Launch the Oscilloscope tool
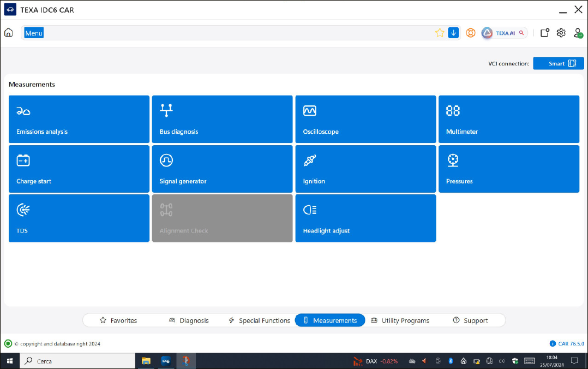The width and height of the screenshot is (588, 369). tap(365, 119)
